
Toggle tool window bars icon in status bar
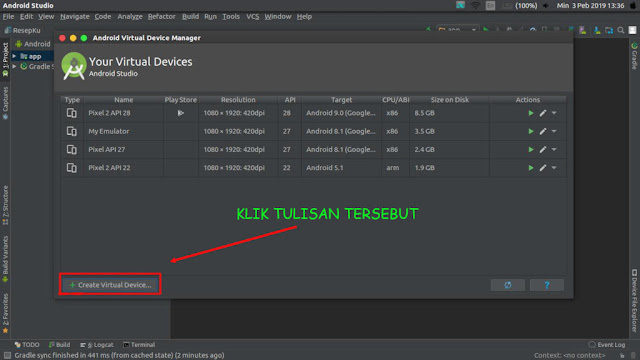7,355
